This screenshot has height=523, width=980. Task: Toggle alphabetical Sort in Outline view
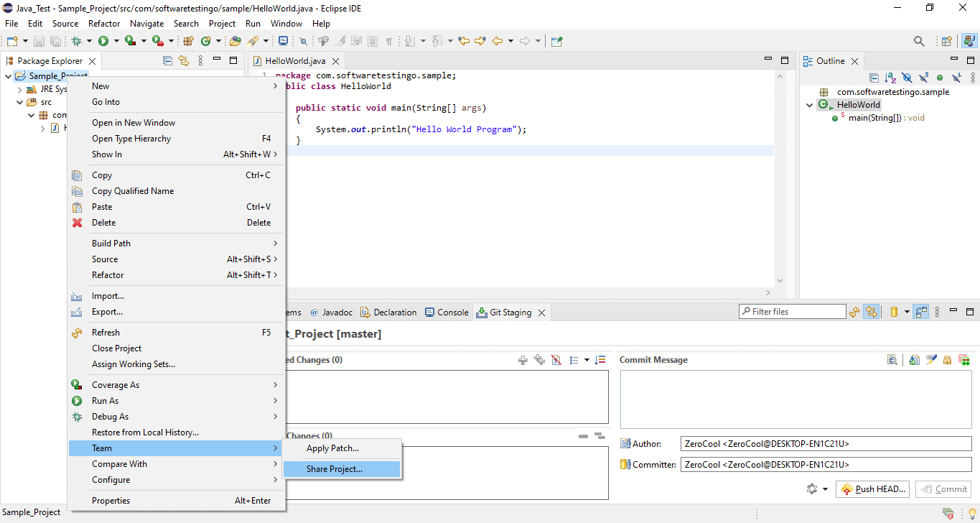890,78
